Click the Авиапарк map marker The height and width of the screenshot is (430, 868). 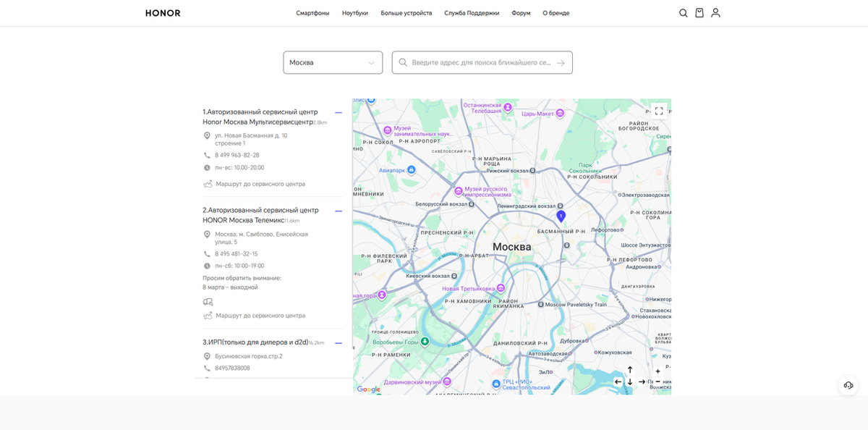tap(411, 169)
